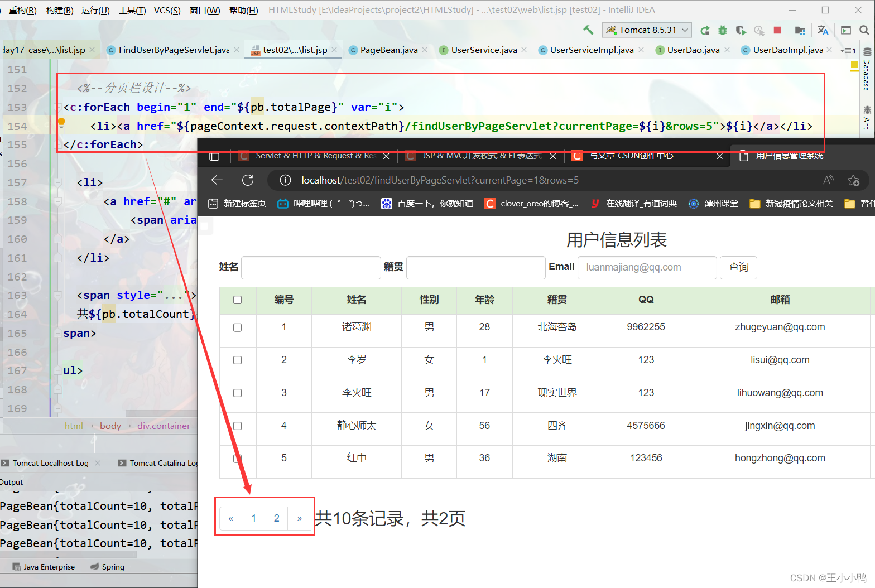The height and width of the screenshot is (588, 875).
Task: Close the 'JSP & MVC' browser tab
Action: coord(553,156)
